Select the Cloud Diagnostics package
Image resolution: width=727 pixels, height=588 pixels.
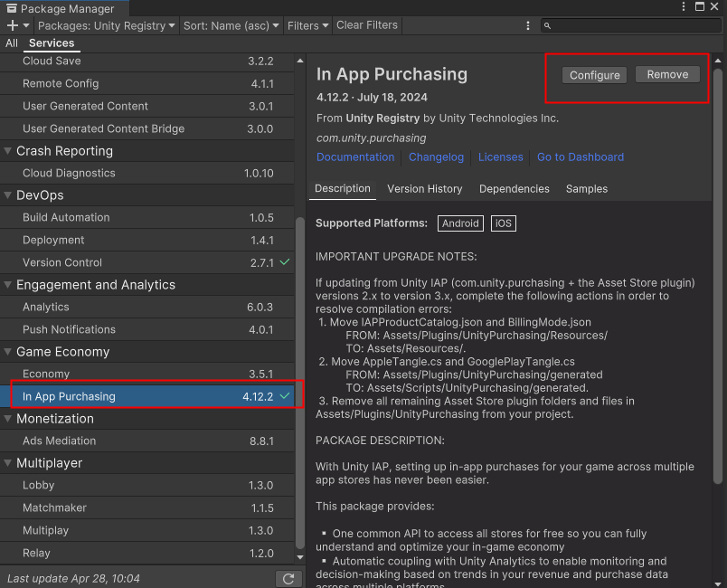(147, 173)
